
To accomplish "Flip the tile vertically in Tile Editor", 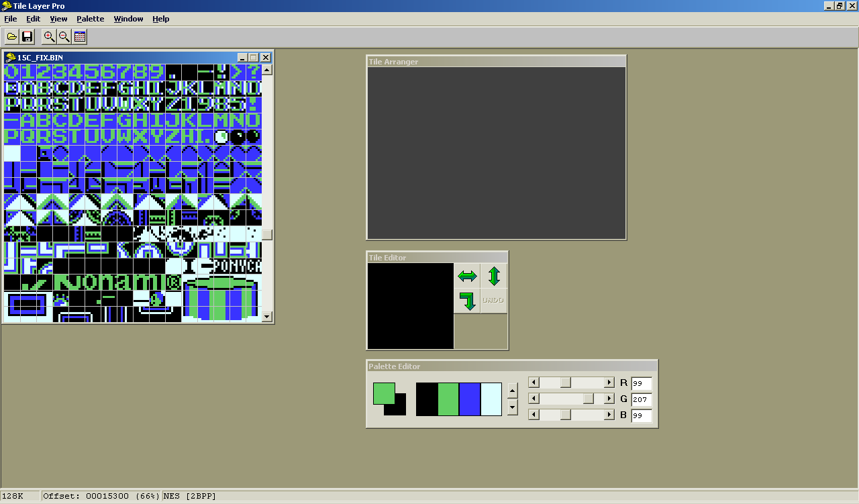I will point(493,275).
